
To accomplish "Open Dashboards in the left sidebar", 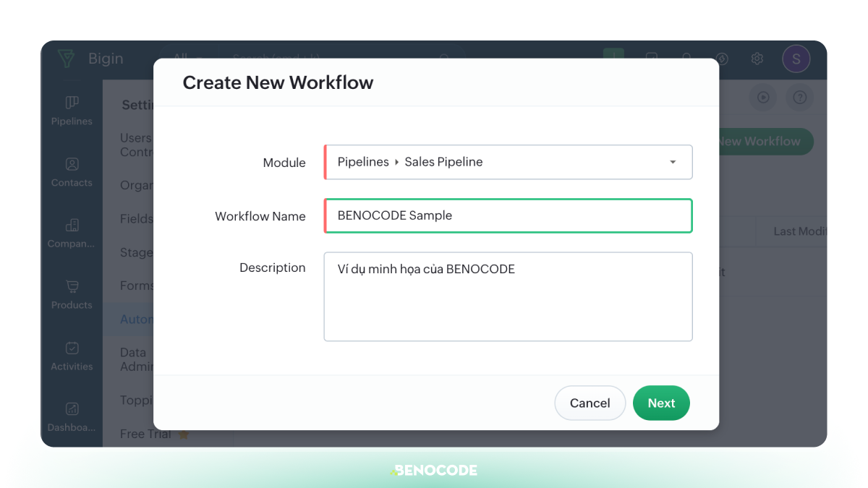I will pyautogui.click(x=72, y=417).
